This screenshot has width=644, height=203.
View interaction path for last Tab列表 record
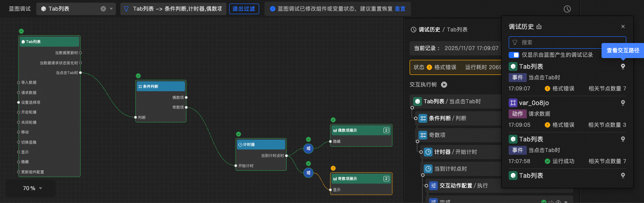pyautogui.click(x=623, y=176)
